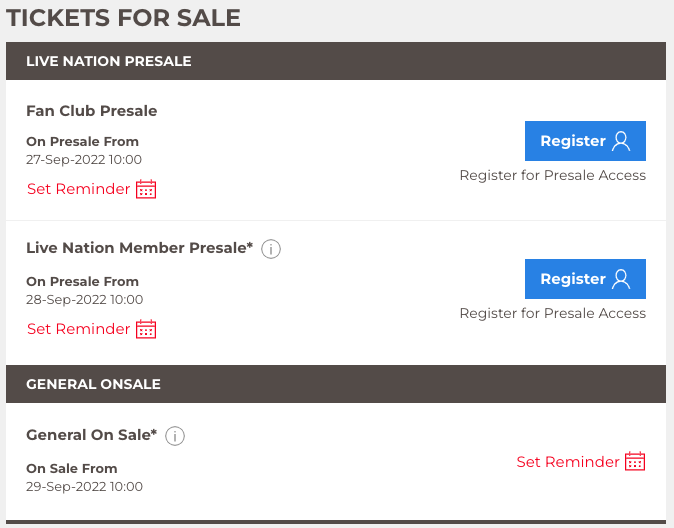Select Set Reminder text under Fan Club Presale
The height and width of the screenshot is (528, 674).
[x=78, y=189]
